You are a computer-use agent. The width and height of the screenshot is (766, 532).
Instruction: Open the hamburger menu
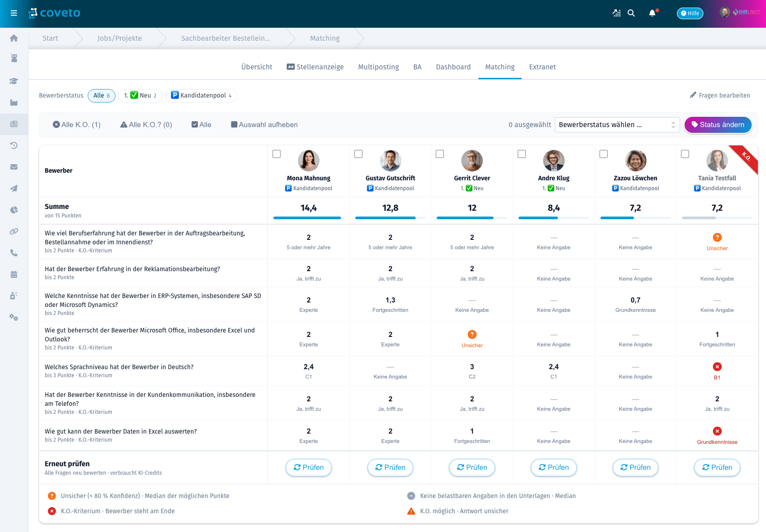pyautogui.click(x=14, y=13)
